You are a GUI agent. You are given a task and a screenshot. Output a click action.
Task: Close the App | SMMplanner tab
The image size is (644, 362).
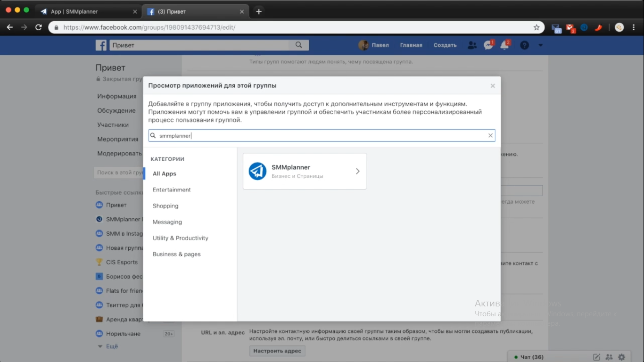(x=135, y=12)
